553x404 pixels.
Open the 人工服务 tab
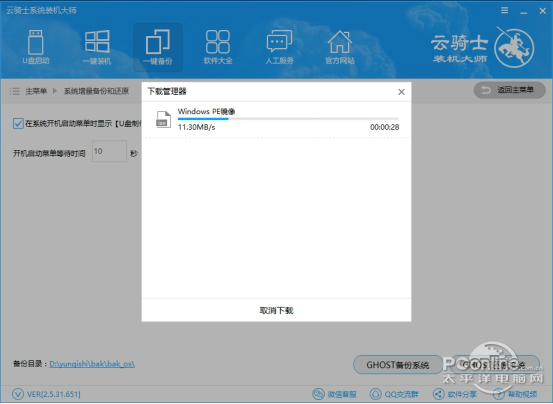(279, 47)
